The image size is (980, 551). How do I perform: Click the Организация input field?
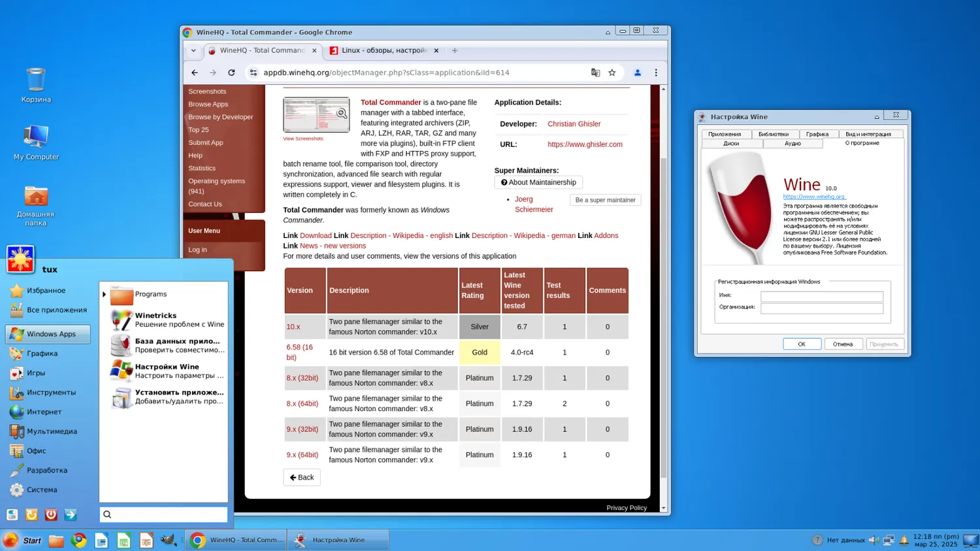point(822,308)
